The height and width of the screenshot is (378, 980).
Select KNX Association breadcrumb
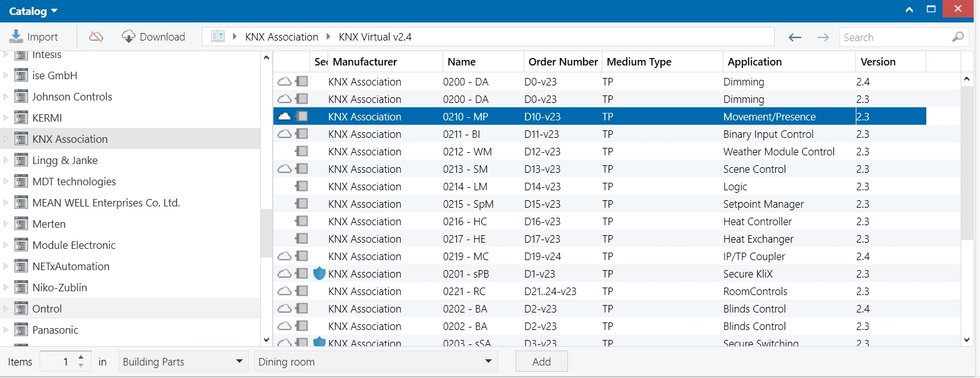[x=282, y=37]
